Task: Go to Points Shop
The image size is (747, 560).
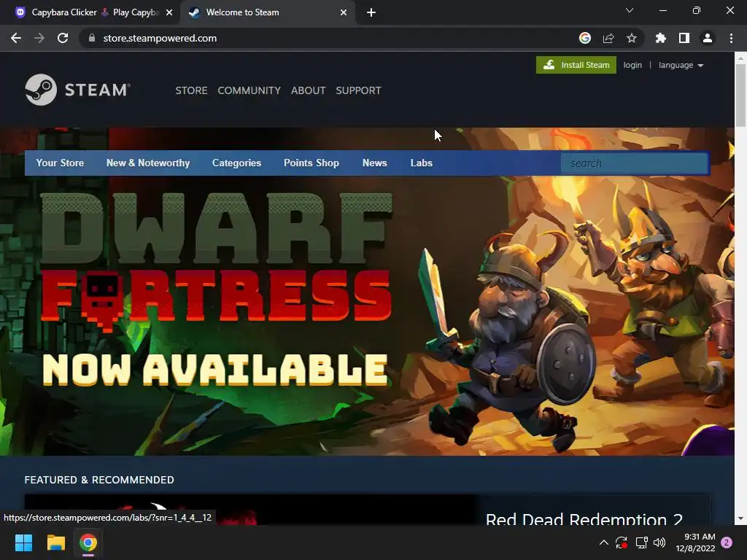Action: tap(311, 163)
